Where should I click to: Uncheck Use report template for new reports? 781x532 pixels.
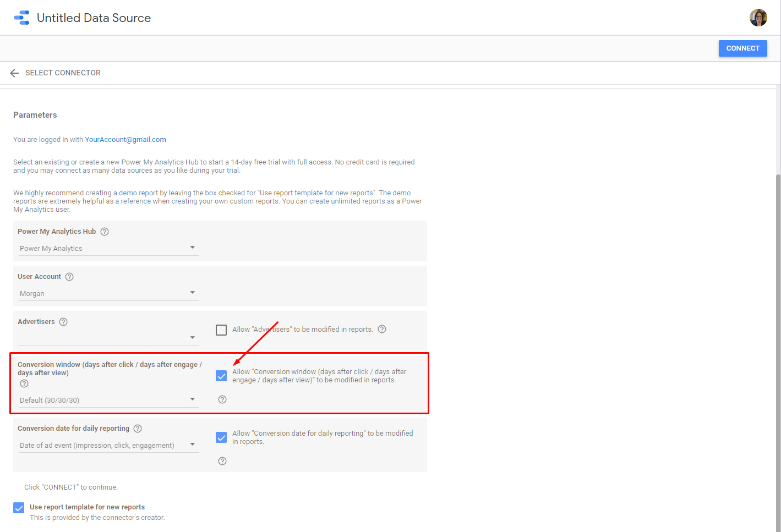tap(19, 508)
